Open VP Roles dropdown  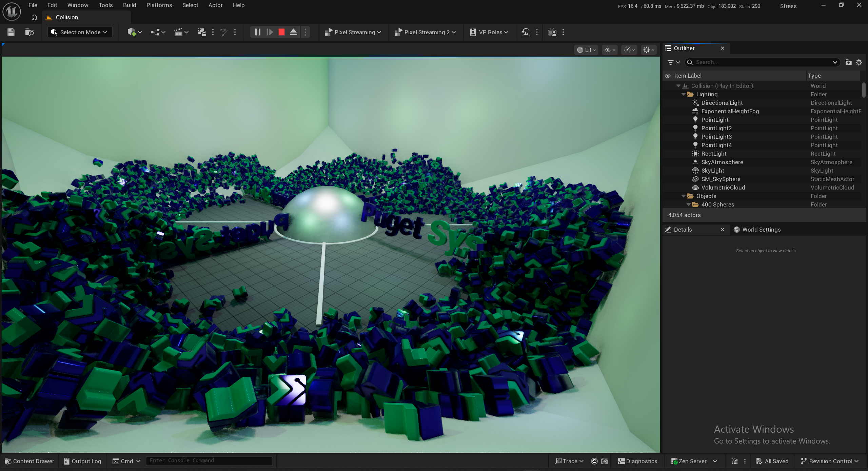click(x=489, y=32)
